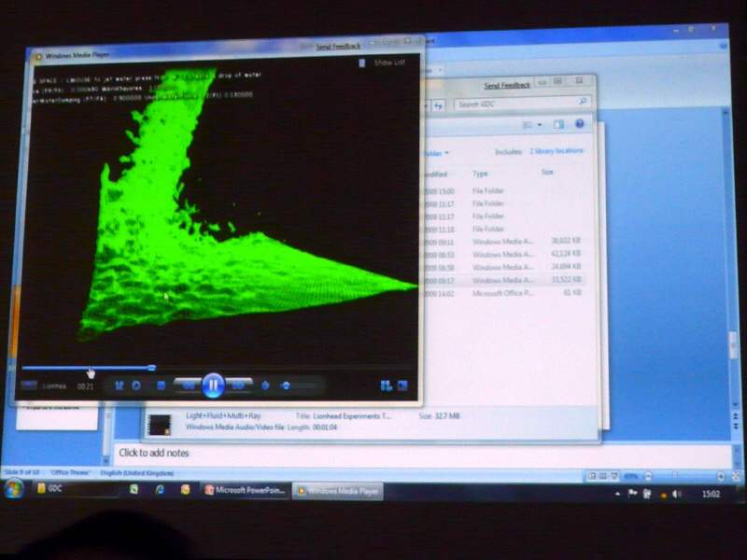
Task: Switch Media Player to Library view
Action: [x=386, y=385]
